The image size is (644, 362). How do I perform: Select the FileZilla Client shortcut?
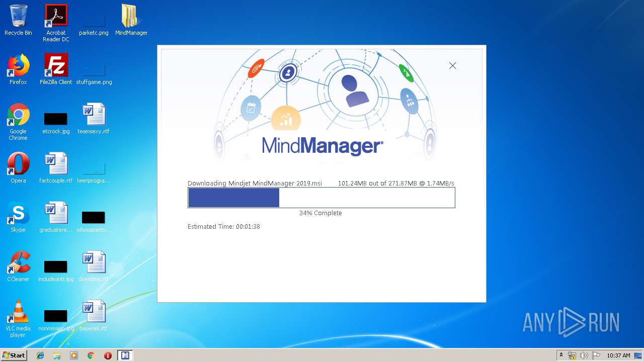[56, 69]
